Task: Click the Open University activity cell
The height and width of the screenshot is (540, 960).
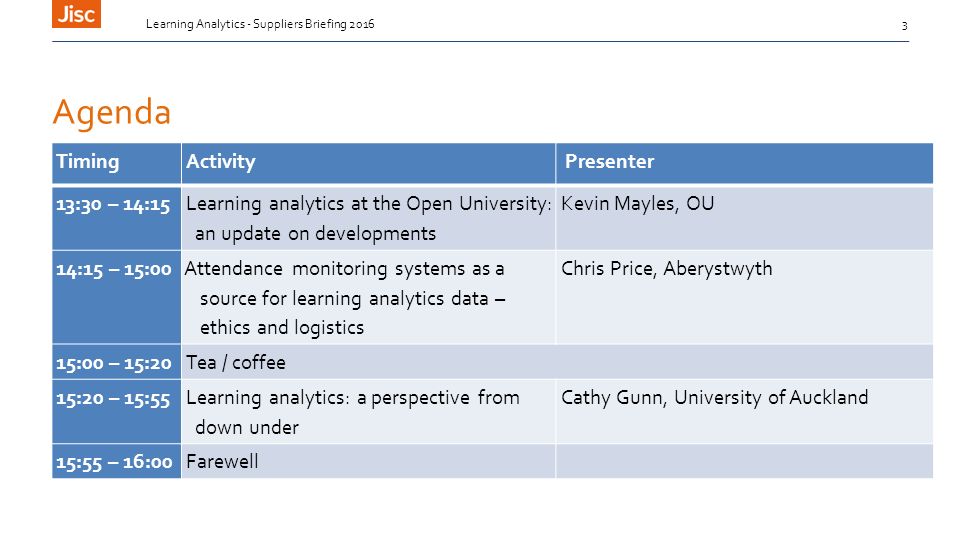Action: click(369, 218)
